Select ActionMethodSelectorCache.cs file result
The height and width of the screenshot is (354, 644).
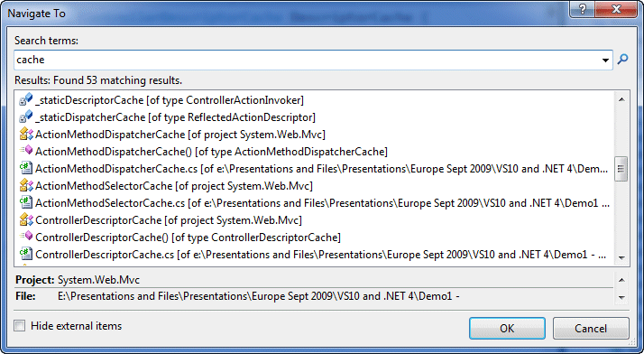coord(315,203)
